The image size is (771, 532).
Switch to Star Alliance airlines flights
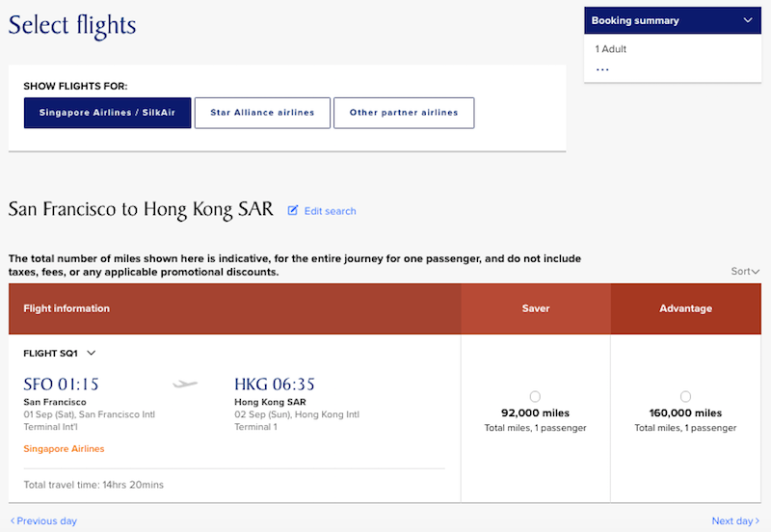(x=262, y=113)
